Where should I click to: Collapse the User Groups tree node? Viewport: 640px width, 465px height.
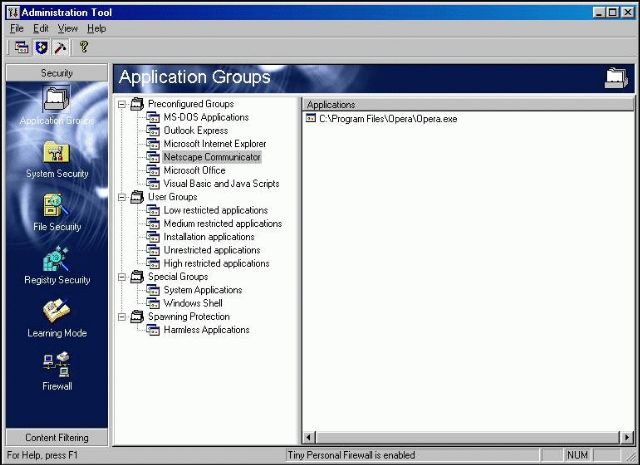(x=122, y=198)
